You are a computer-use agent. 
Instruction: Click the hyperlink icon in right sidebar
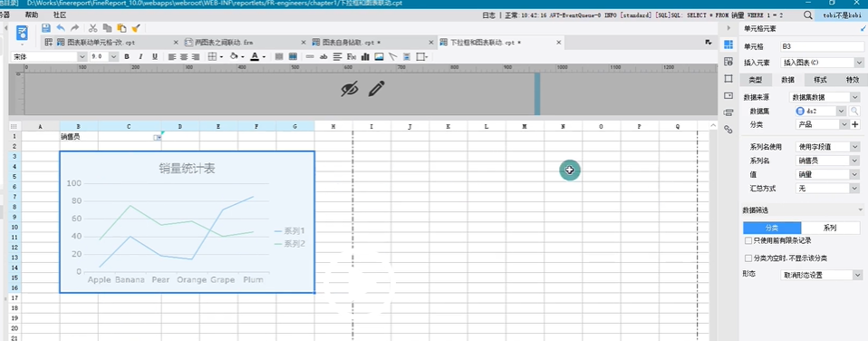(728, 129)
